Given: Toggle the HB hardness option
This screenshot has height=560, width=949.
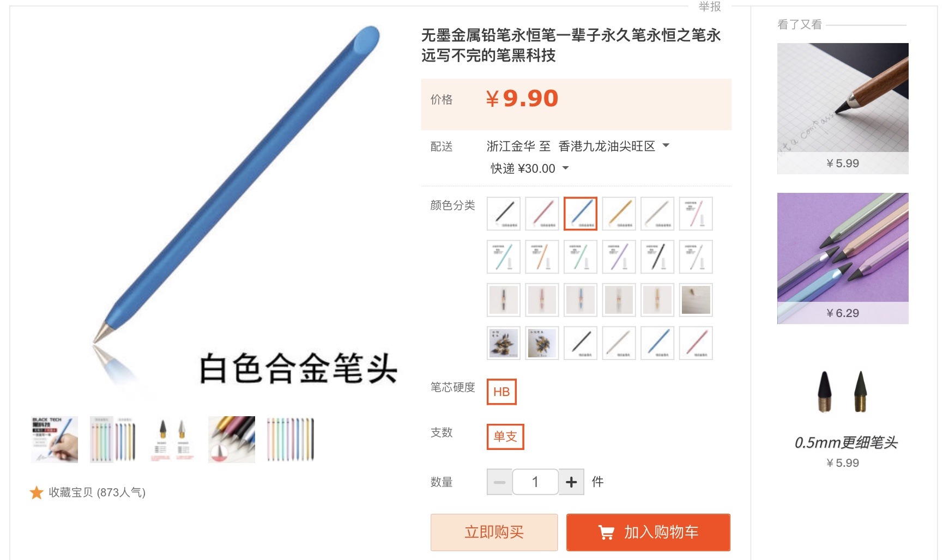Looking at the screenshot, I should (x=501, y=392).
